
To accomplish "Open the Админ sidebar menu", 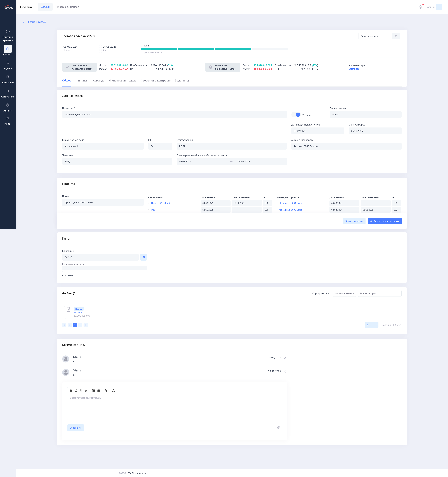I will (8, 108).
